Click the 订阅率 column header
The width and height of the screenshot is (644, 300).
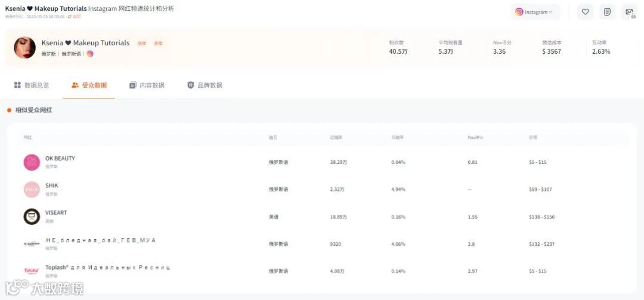pos(336,137)
